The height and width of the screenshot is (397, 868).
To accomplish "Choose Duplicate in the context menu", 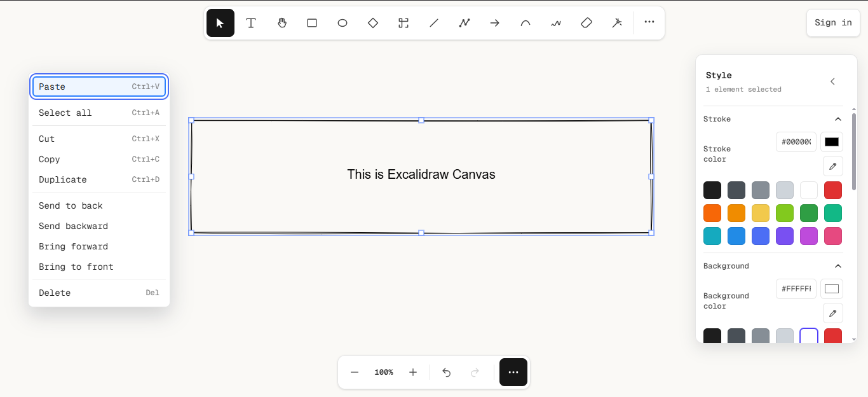I will (99, 179).
